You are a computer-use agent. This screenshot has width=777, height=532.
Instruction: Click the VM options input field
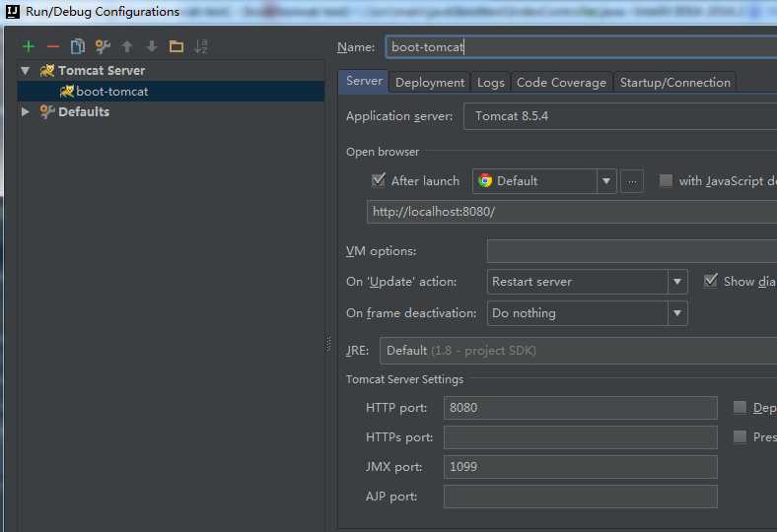632,251
